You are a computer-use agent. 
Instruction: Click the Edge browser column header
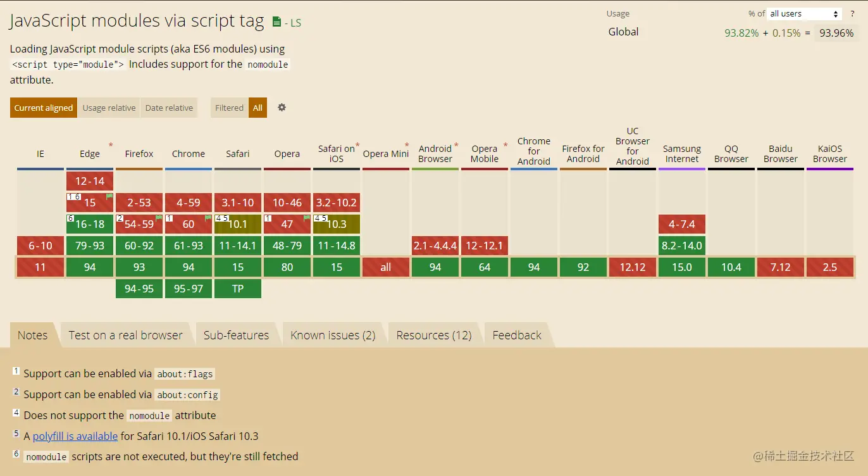click(x=90, y=154)
